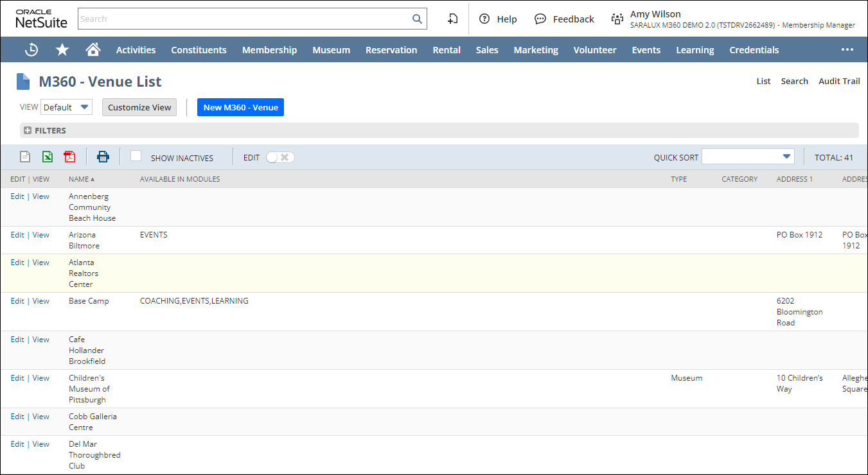
Task: Click the Edit link for Base Camp
Action: tap(17, 301)
